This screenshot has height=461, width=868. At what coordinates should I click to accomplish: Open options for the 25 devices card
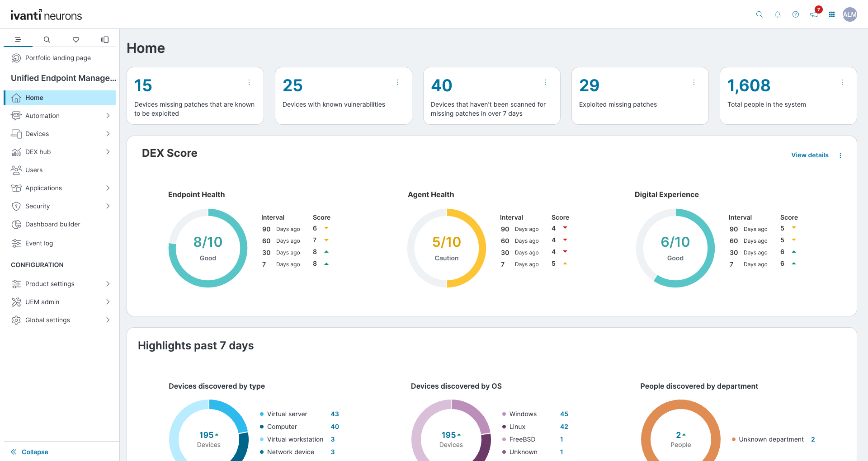(x=397, y=82)
